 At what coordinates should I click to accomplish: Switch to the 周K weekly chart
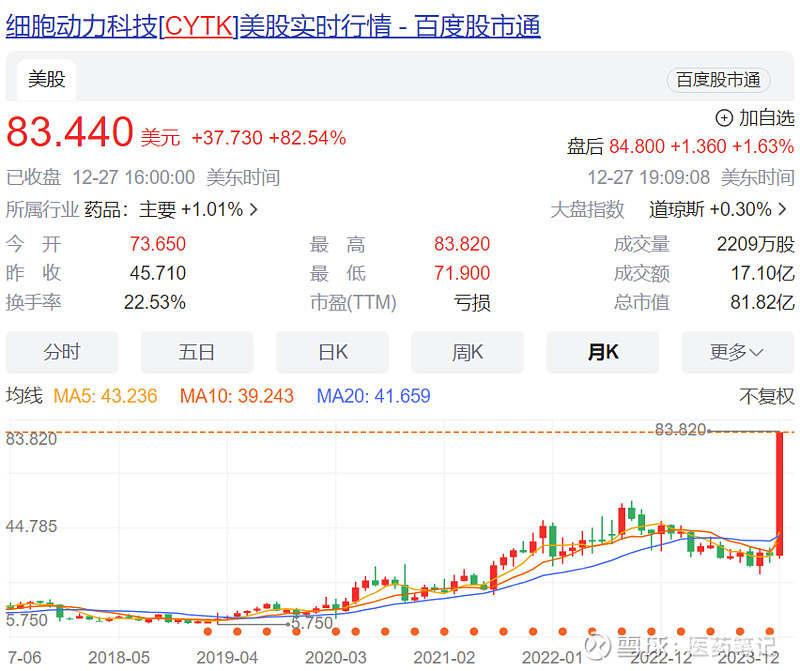point(467,352)
